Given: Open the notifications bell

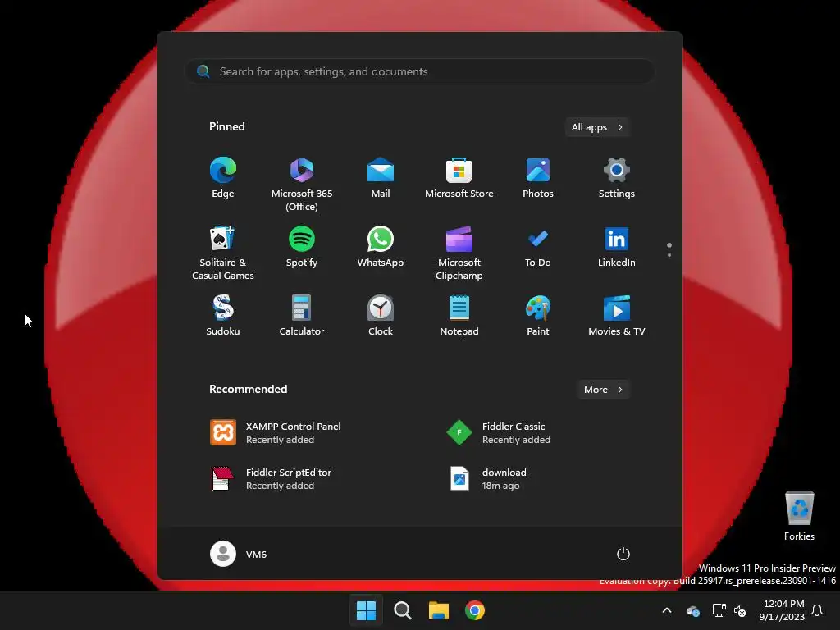Looking at the screenshot, I should click(818, 610).
